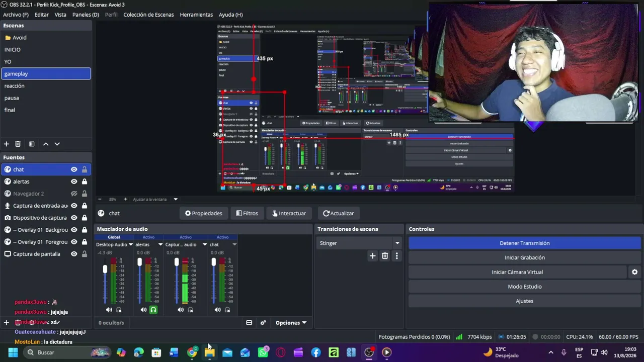Image resolution: width=644 pixels, height=362 pixels.
Task: Click monitoring headphone icon on chat channel
Action: point(227,310)
